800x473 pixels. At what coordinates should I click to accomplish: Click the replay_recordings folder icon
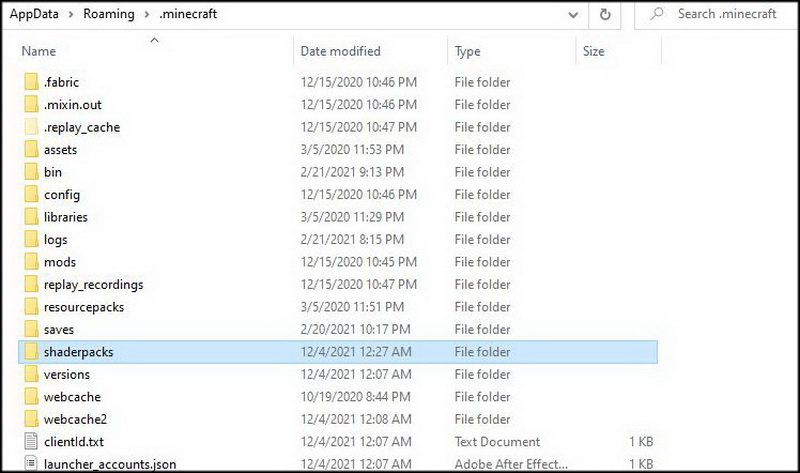coord(31,284)
